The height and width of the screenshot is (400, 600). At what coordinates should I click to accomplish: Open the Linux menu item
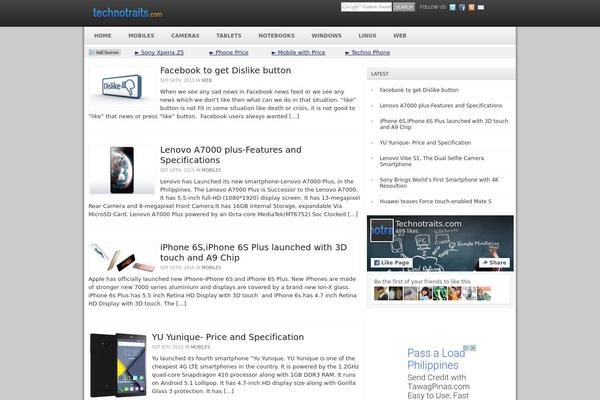click(x=367, y=36)
